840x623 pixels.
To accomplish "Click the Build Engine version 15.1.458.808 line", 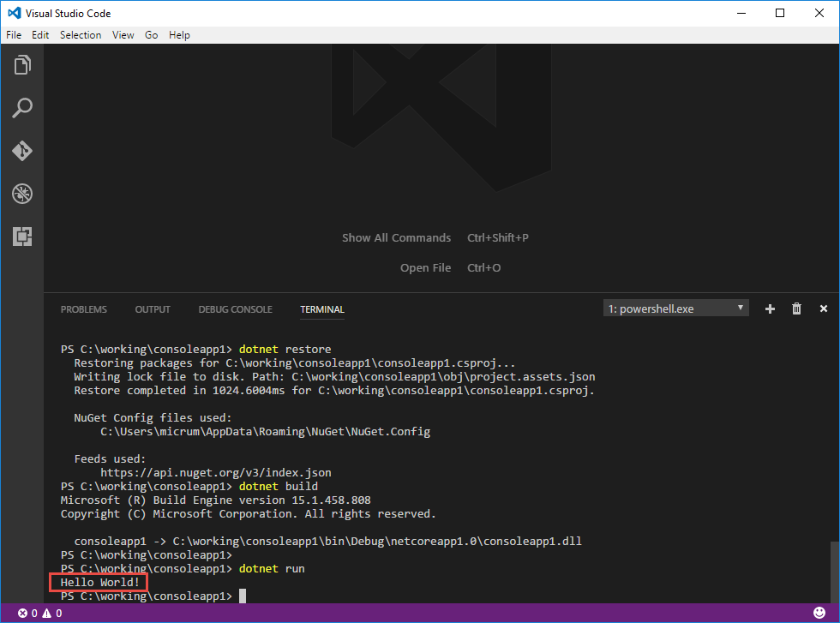I will [215, 500].
